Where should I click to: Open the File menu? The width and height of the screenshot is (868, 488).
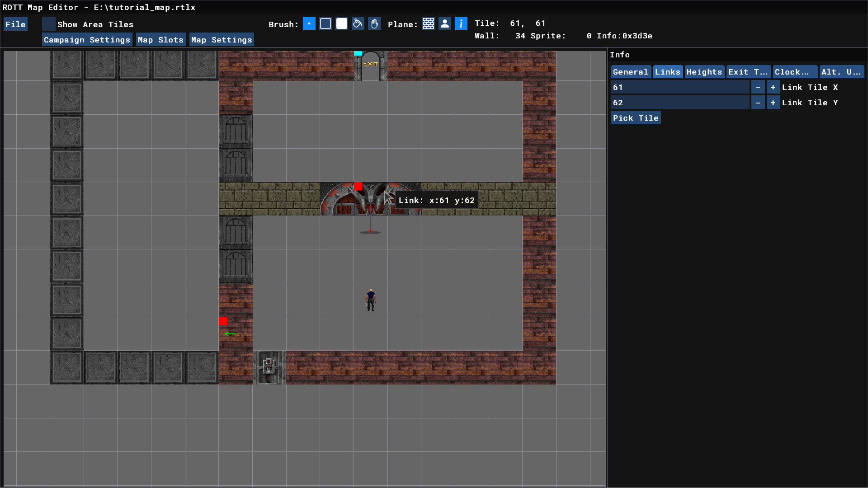15,24
